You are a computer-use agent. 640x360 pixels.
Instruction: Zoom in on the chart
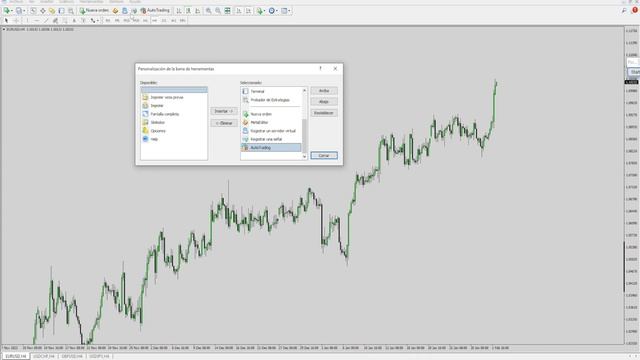click(209, 11)
